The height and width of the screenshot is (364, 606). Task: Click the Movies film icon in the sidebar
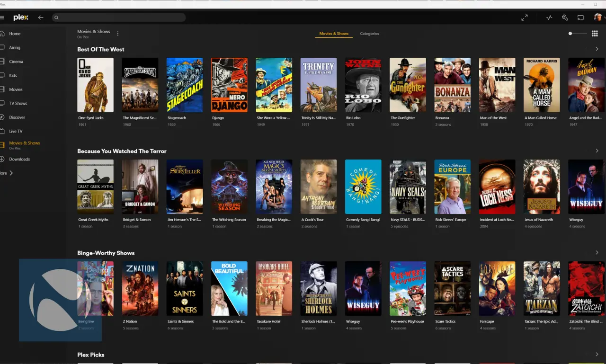coord(2,89)
